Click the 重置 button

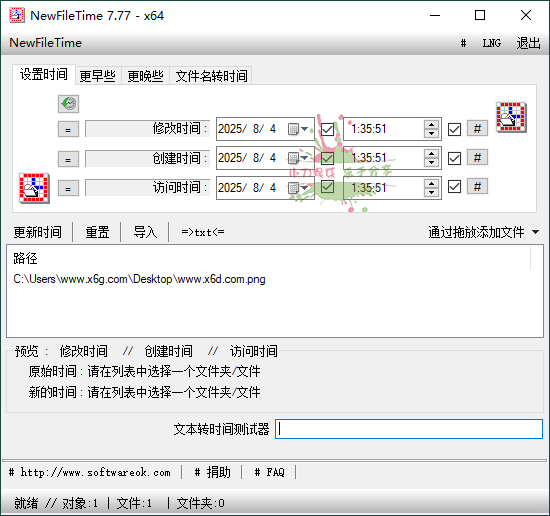(98, 232)
